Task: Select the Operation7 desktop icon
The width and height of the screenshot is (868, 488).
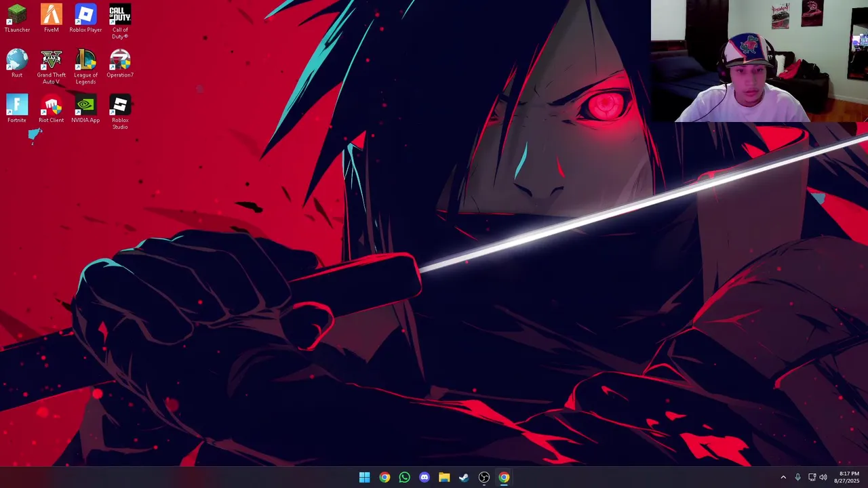Action: pyautogui.click(x=120, y=64)
